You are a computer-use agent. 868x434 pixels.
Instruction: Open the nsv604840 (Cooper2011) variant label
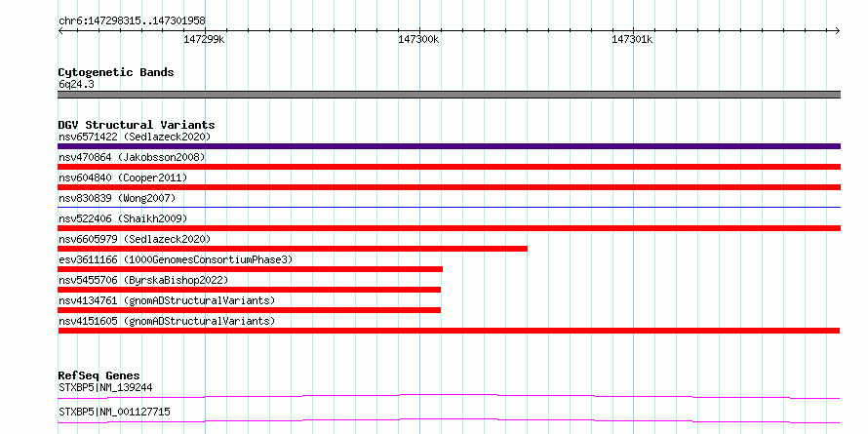click(123, 178)
